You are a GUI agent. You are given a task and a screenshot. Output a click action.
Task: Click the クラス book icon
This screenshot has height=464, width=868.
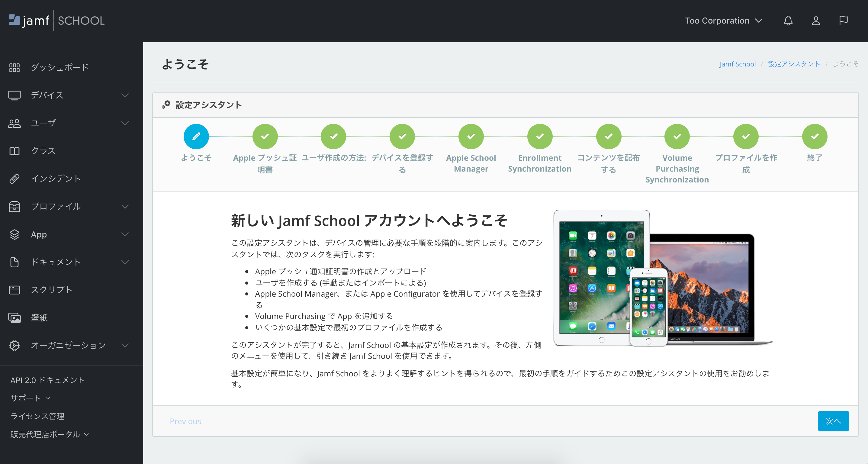(x=14, y=151)
